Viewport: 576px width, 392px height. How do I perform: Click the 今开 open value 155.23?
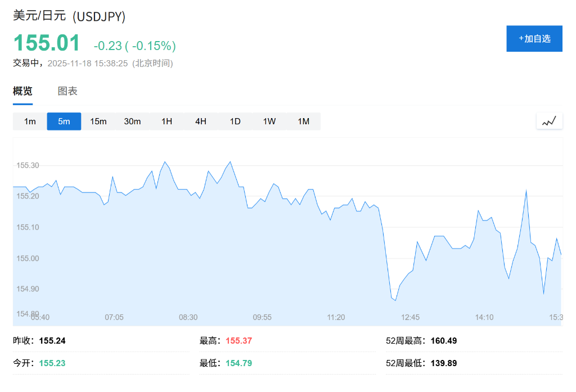point(52,363)
